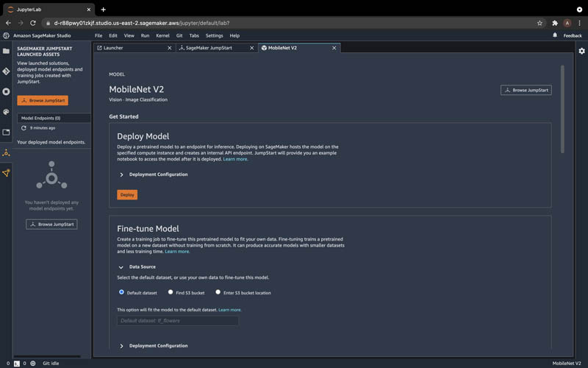Click the notification bell icon
Viewport: 588px width, 368px height.
click(x=555, y=35)
